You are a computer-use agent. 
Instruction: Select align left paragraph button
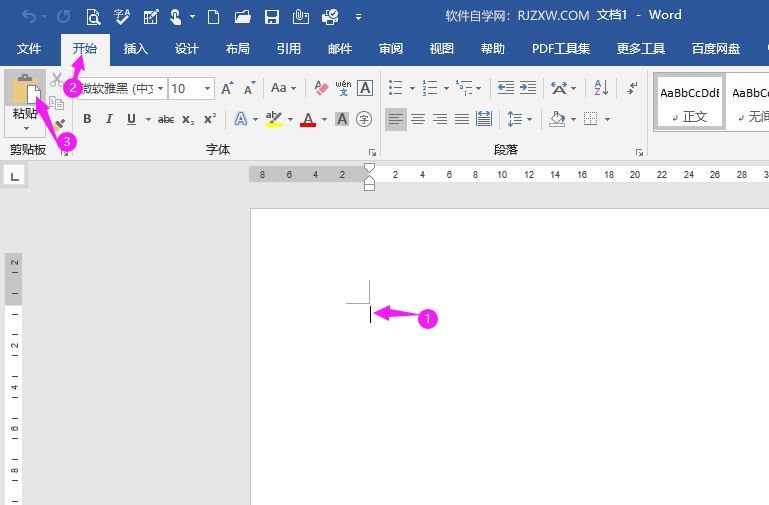396,119
